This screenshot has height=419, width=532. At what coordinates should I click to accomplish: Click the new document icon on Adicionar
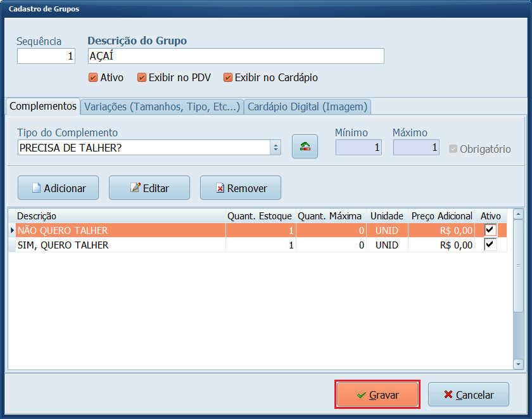pyautogui.click(x=35, y=187)
